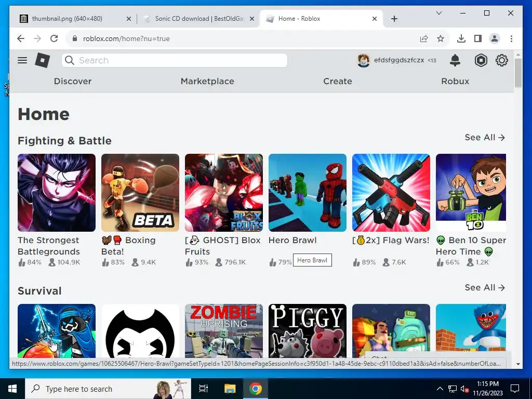This screenshot has width=532, height=399.
Task: Open the Robux nav link
Action: coord(455,82)
